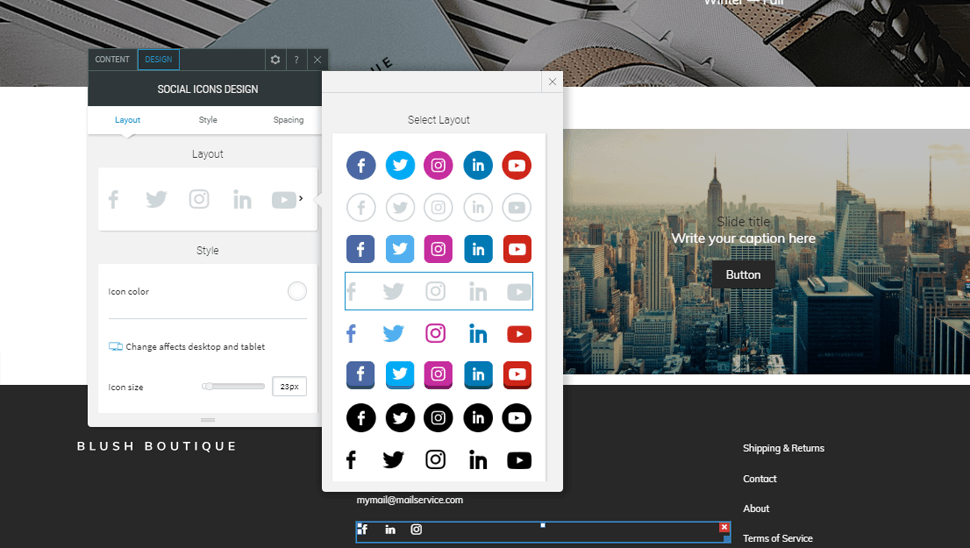The image size is (970, 548).
Task: Choose plain colored YouTube icon layout
Action: tap(519, 335)
